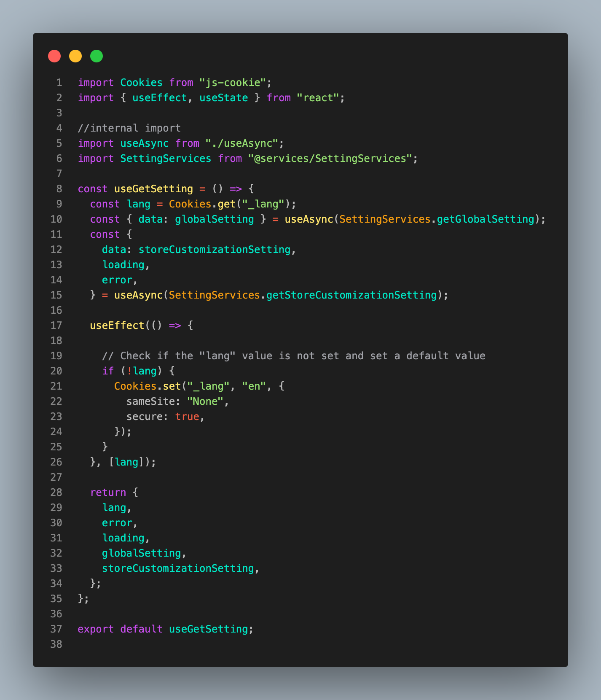
Task: Click the "en" string in Cookies.set
Action: [x=254, y=386]
